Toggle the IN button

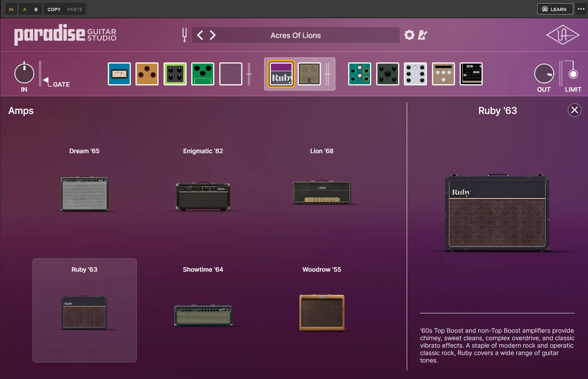tap(11, 9)
